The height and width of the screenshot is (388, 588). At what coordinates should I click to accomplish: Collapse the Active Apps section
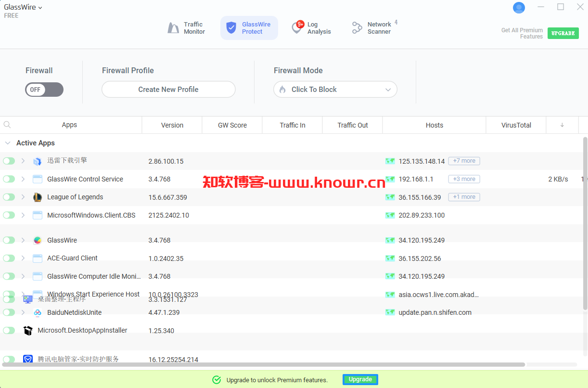7,143
